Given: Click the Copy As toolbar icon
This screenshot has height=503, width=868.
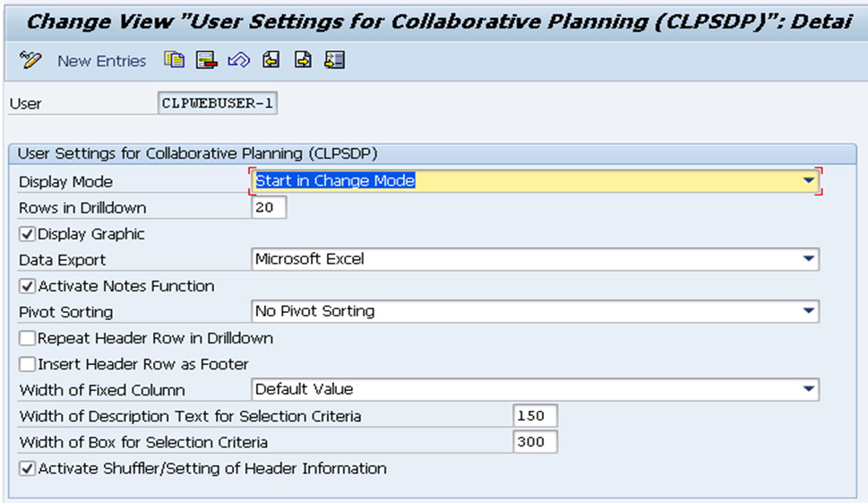Looking at the screenshot, I should [x=174, y=59].
